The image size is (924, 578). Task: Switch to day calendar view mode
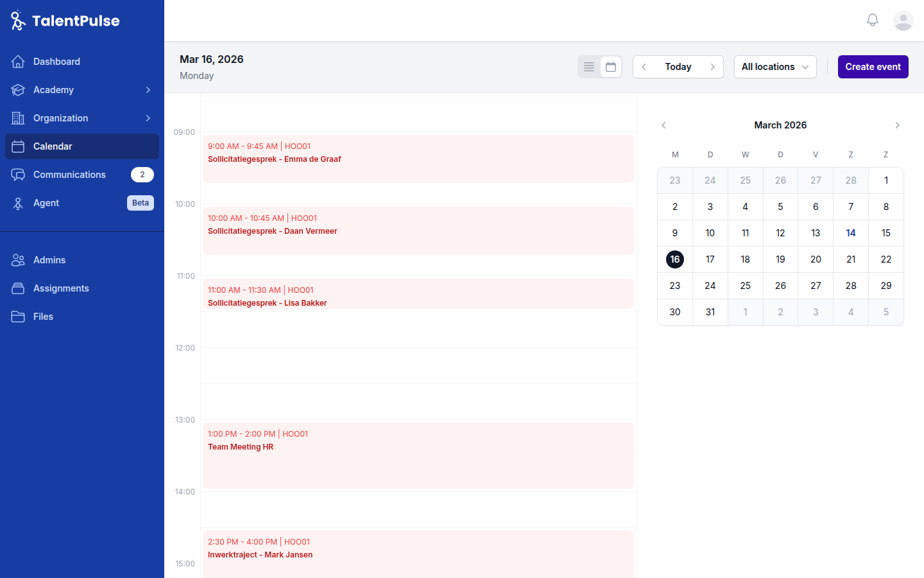pyautogui.click(x=610, y=66)
